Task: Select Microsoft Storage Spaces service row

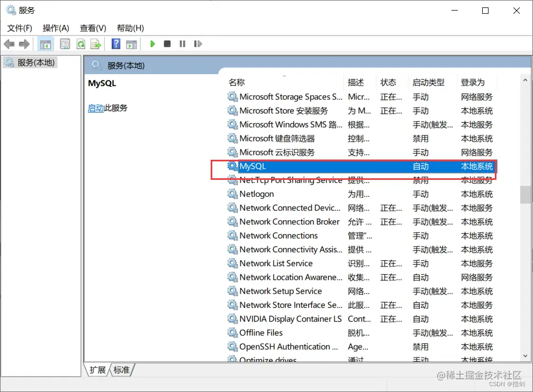Action: (362, 97)
